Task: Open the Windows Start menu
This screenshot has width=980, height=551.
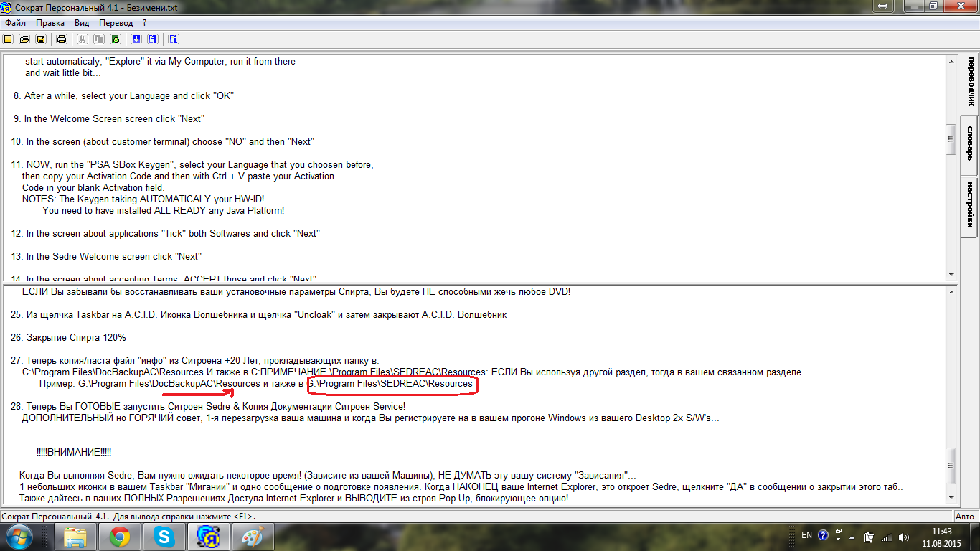Action: point(19,536)
